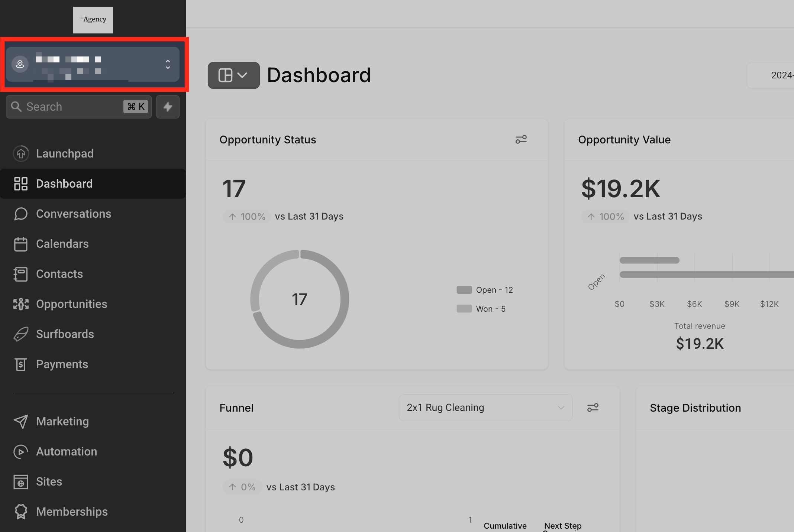Toggle the Open - 12 legend swatch
The height and width of the screenshot is (532, 794).
coord(464,290)
